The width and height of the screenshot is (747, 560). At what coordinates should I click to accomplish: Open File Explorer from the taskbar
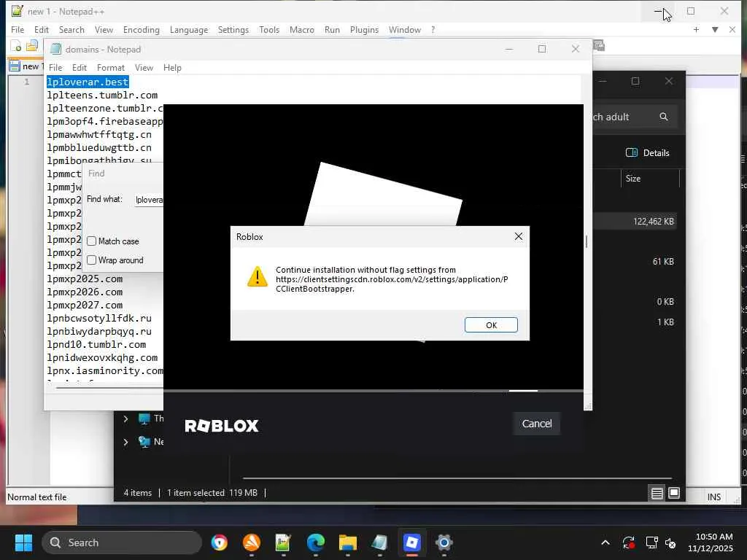pos(348,542)
